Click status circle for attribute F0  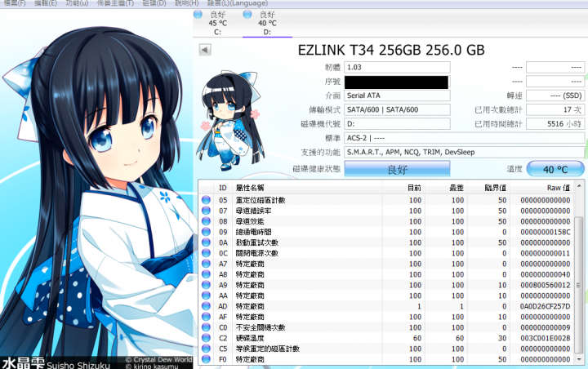(x=206, y=359)
